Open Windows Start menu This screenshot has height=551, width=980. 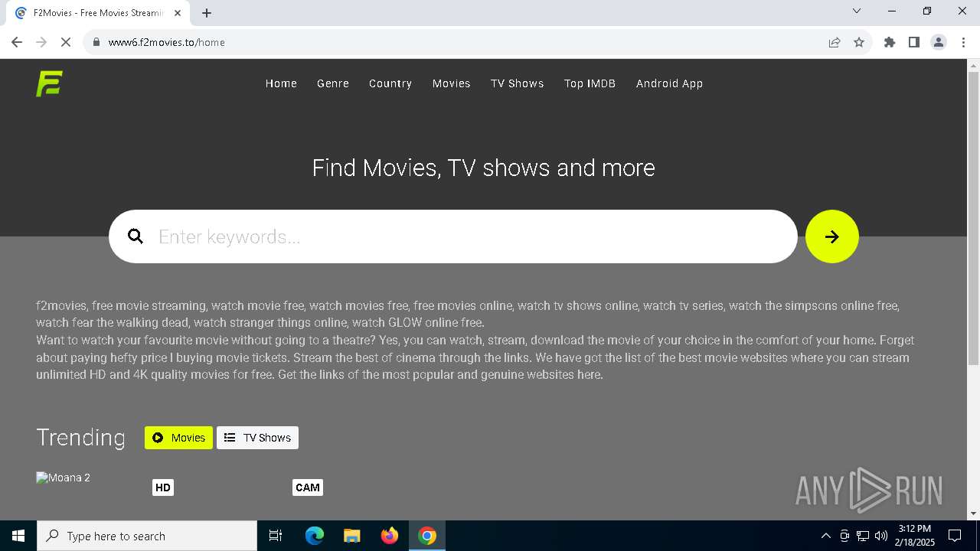(18, 536)
